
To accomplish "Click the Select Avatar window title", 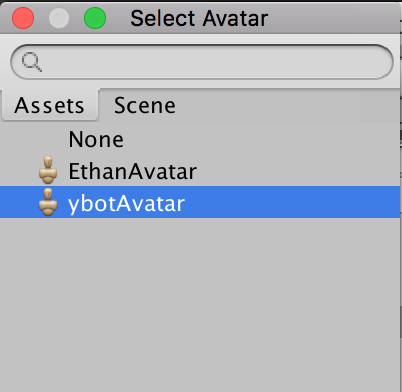I will (199, 18).
